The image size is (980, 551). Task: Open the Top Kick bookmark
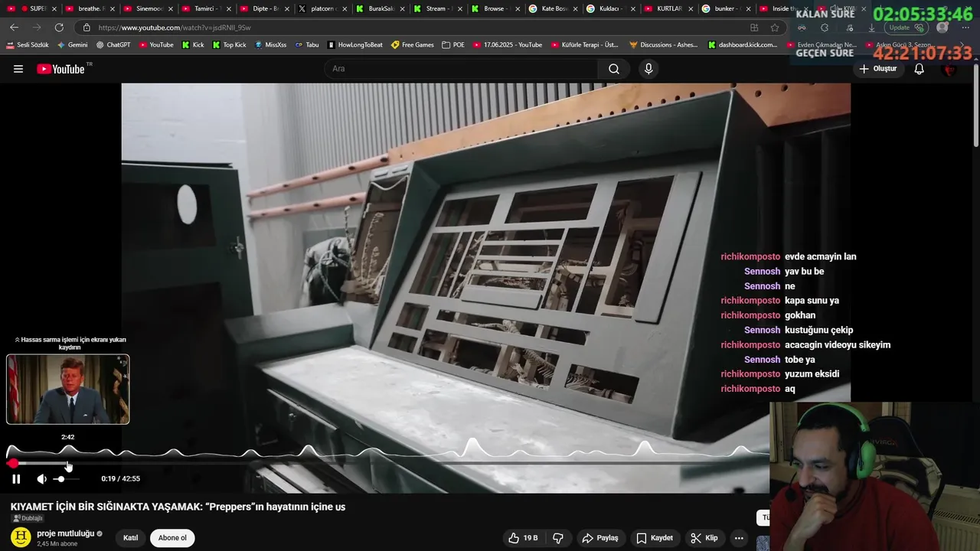[x=229, y=45]
